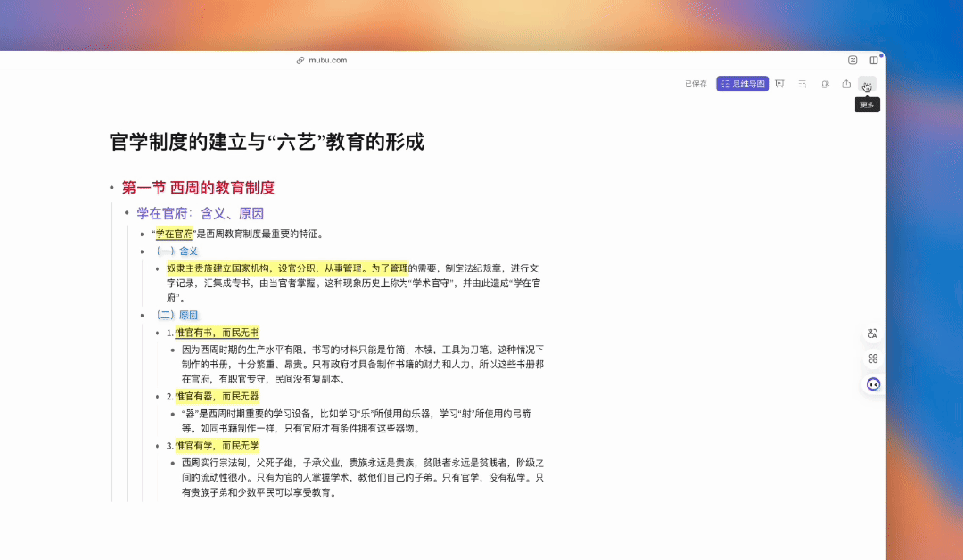Open the floating grid apps icon
Image resolution: width=963 pixels, height=560 pixels.
(x=873, y=358)
